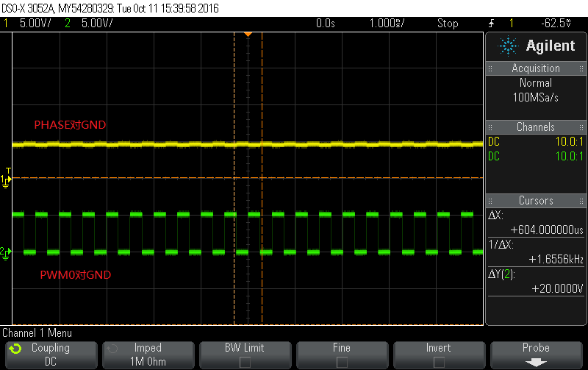Click the grey rotate icon on Imped
This screenshot has width=588, height=370.
pos(112,349)
